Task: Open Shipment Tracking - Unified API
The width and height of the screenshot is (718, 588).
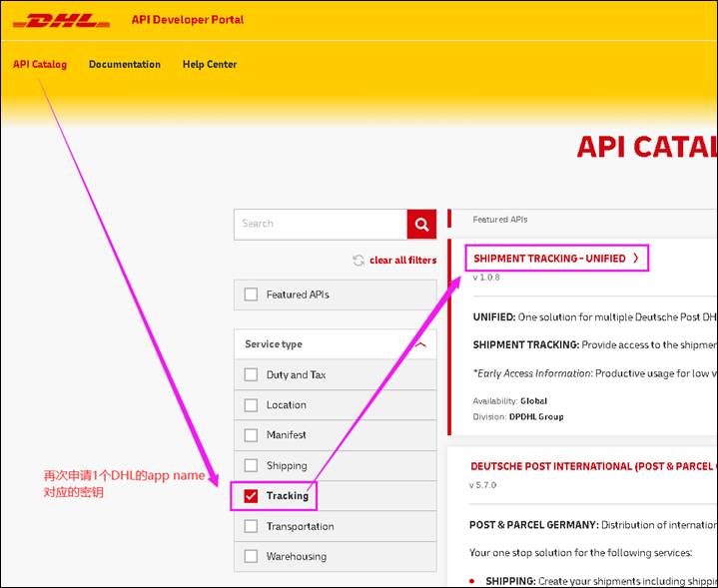Action: tap(549, 259)
